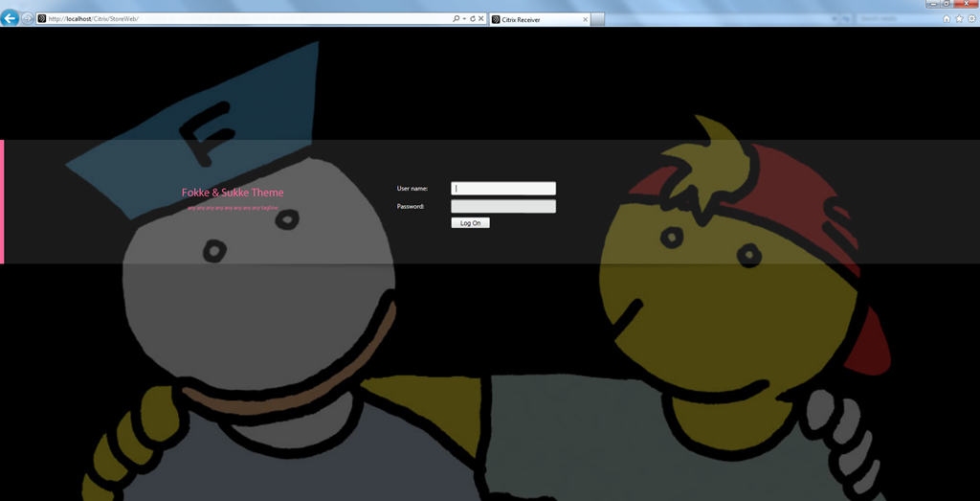Close the Citrix Receiver tab
This screenshot has width=980, height=501.
(x=585, y=19)
